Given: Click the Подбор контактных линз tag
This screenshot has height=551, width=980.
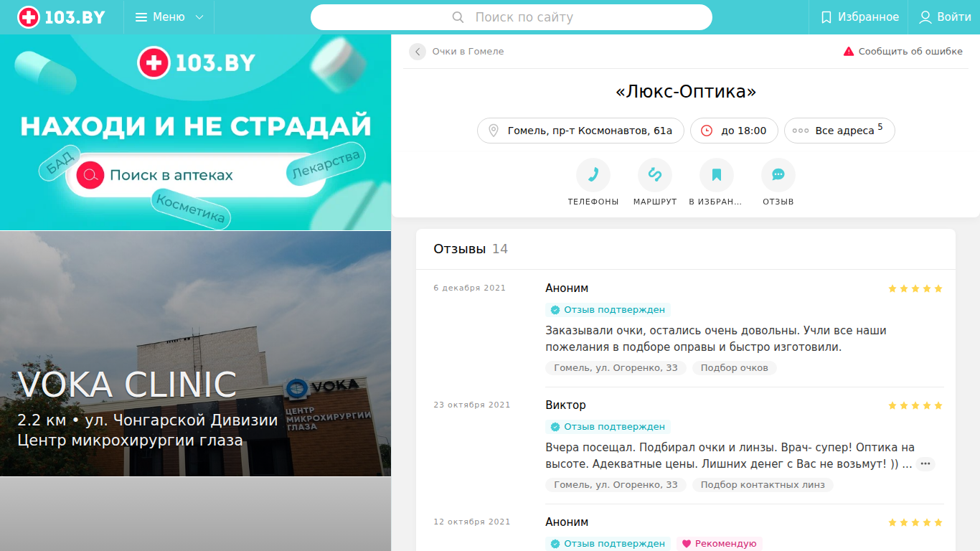Looking at the screenshot, I should [x=763, y=485].
